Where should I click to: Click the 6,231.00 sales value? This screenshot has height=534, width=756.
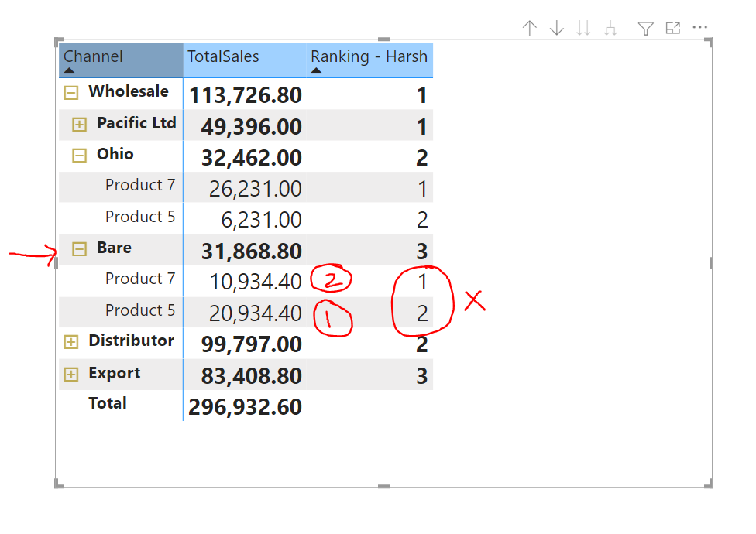[x=261, y=220]
